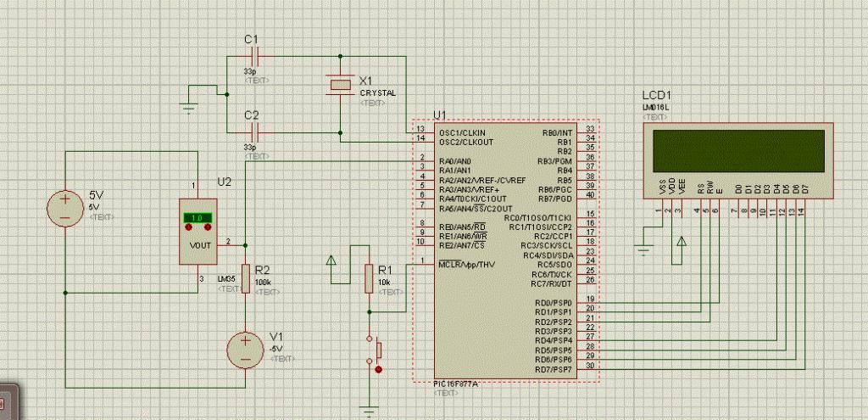Click the RC7/RX/DT pin label
Viewport: 868px width, 420px height.
[x=552, y=283]
